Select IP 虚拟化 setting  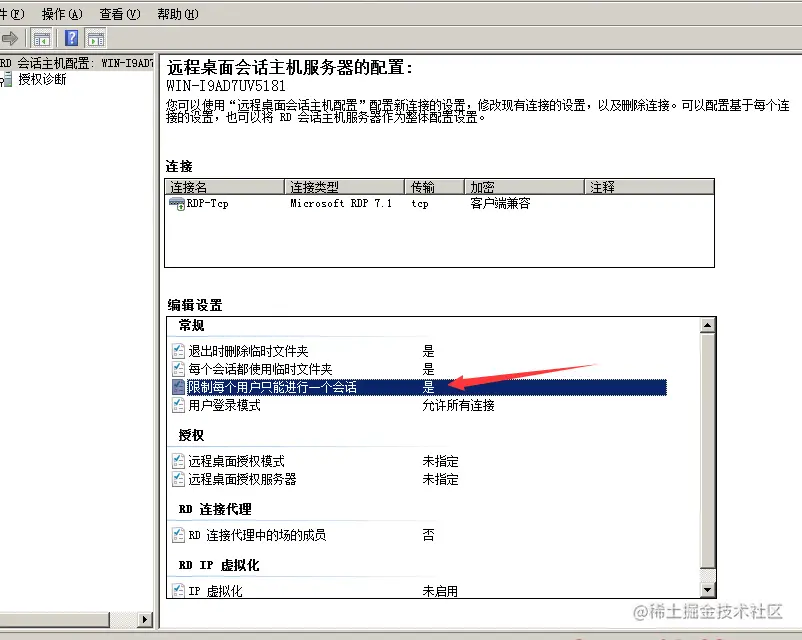[215, 591]
